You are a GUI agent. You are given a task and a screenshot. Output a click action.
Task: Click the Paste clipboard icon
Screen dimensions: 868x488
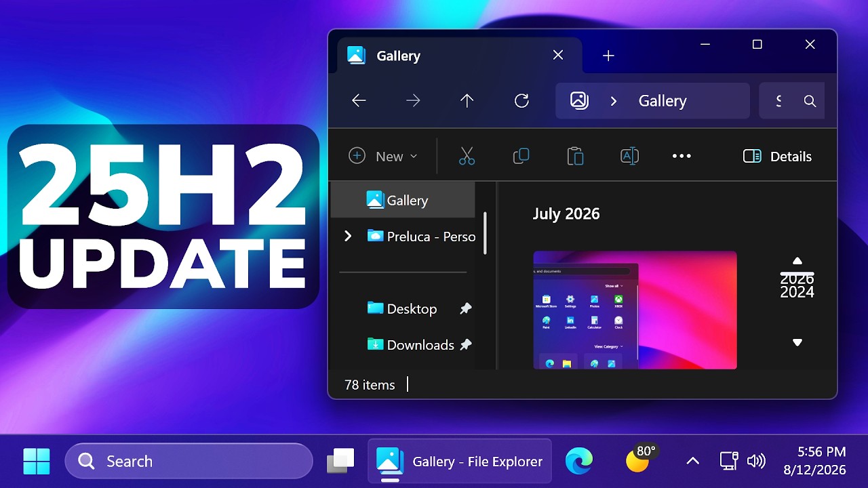[575, 156]
